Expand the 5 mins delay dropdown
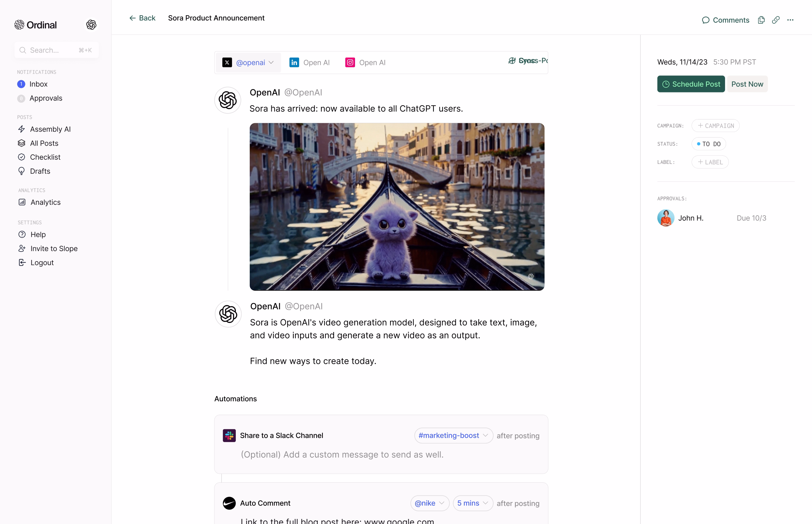812x524 pixels. (x=473, y=503)
